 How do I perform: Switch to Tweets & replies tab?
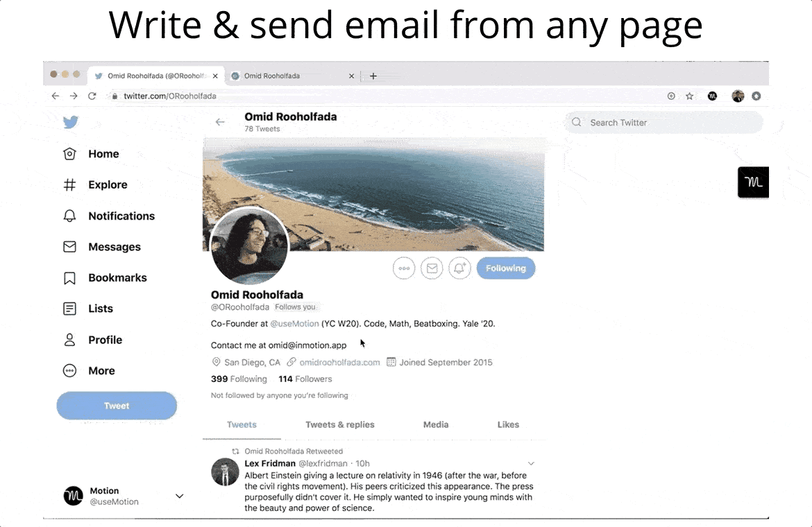(x=339, y=424)
